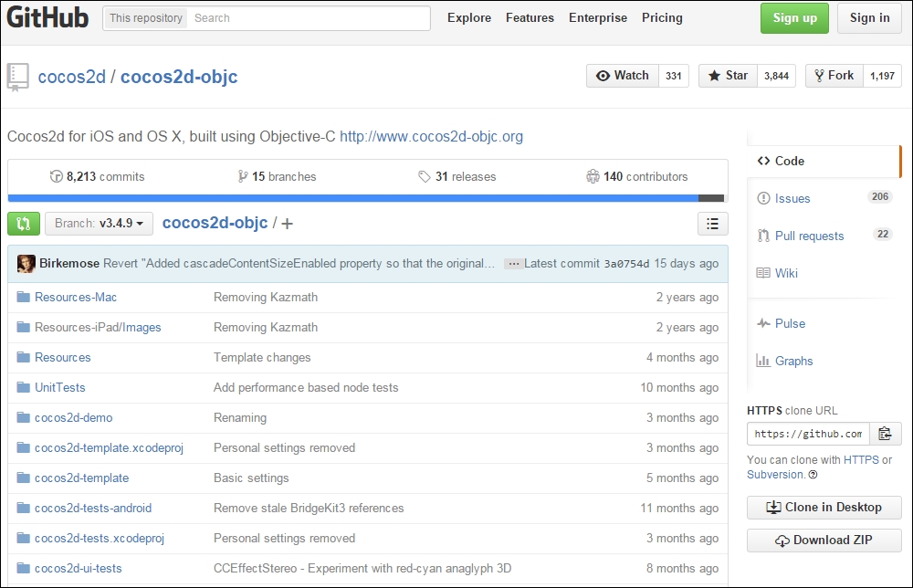Star the cocos2d-objc repository
Image resolution: width=913 pixels, height=588 pixels.
pos(728,76)
